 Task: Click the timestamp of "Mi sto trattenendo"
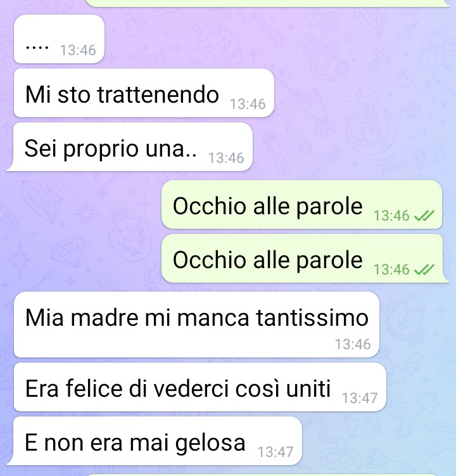coord(248,104)
